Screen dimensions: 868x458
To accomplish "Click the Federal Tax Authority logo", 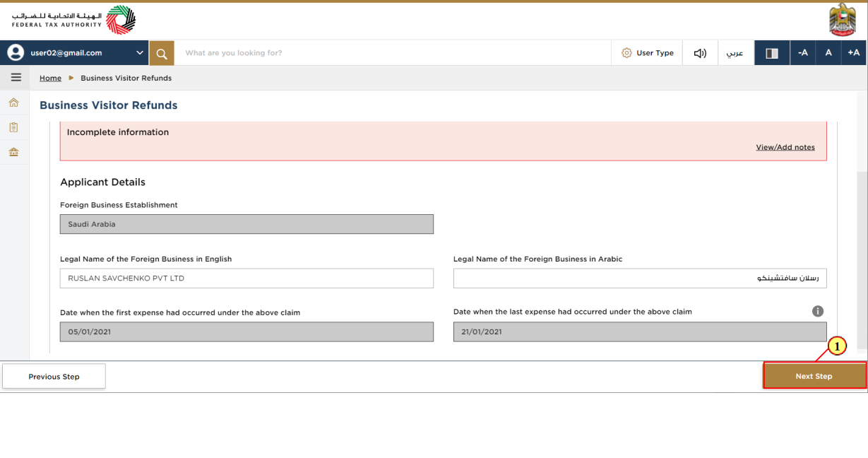I will pos(73,20).
